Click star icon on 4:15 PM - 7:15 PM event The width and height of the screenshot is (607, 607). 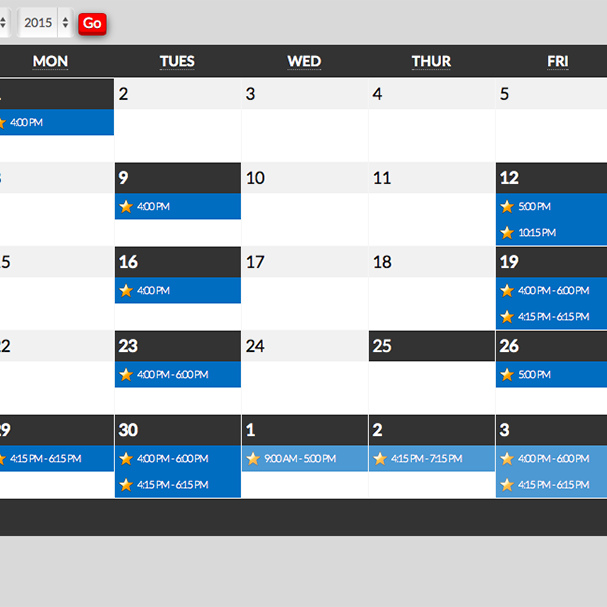click(380, 459)
